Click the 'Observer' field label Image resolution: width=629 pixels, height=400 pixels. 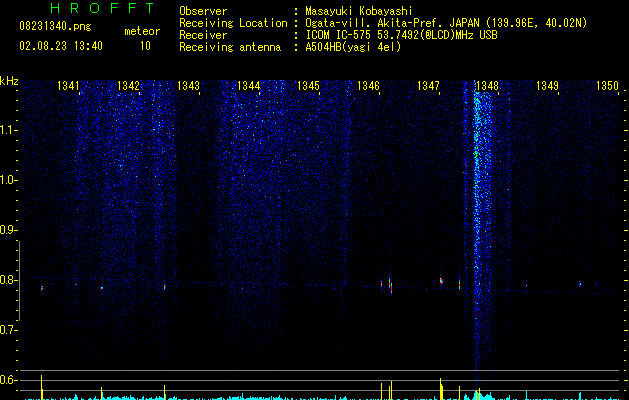click(x=203, y=11)
